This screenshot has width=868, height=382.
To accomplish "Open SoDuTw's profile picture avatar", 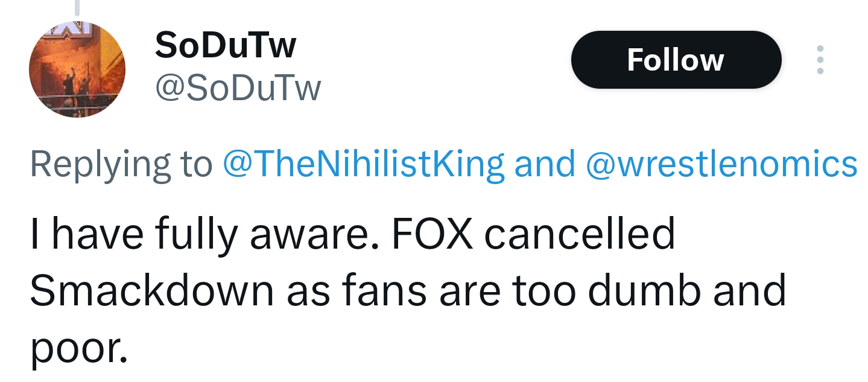I will coord(77,68).
